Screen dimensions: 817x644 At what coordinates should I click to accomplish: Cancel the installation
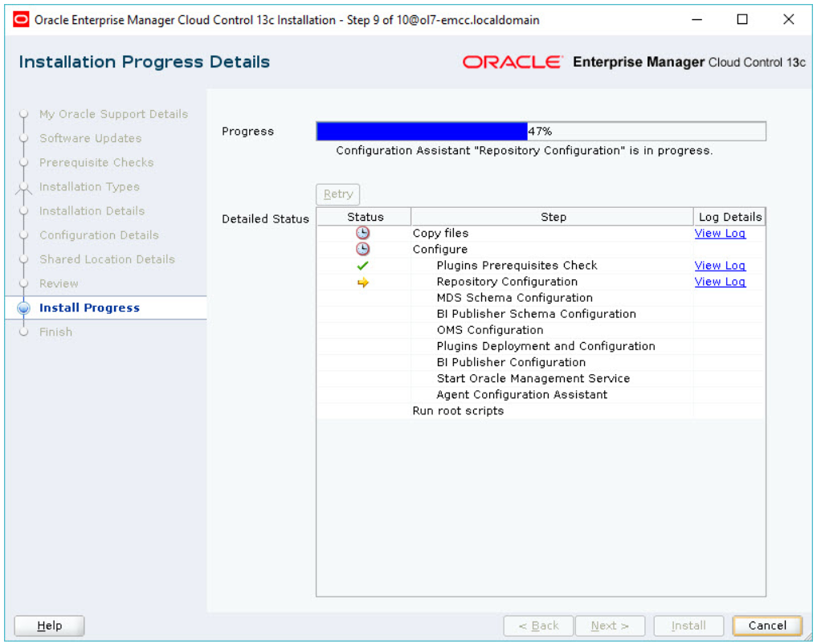point(767,626)
